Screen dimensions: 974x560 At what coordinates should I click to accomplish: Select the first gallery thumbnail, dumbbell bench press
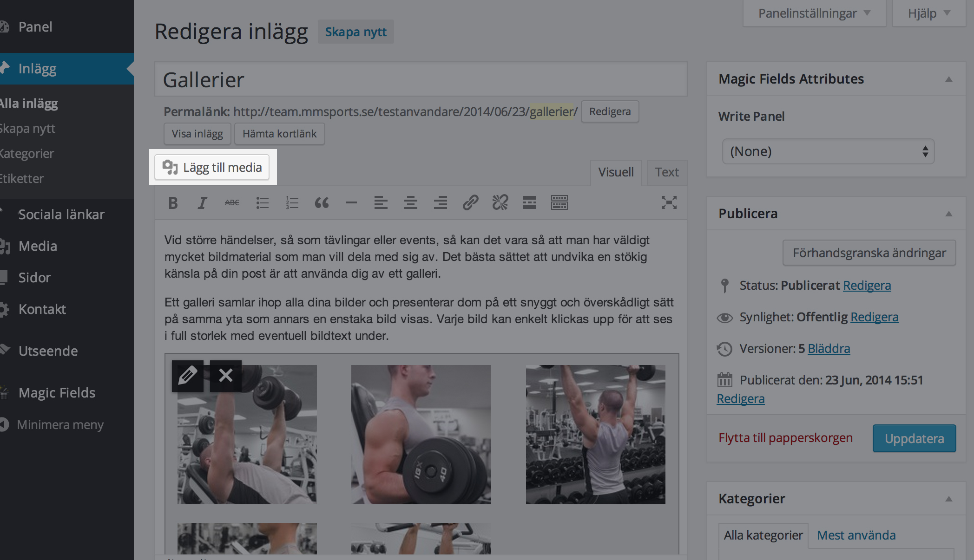247,434
